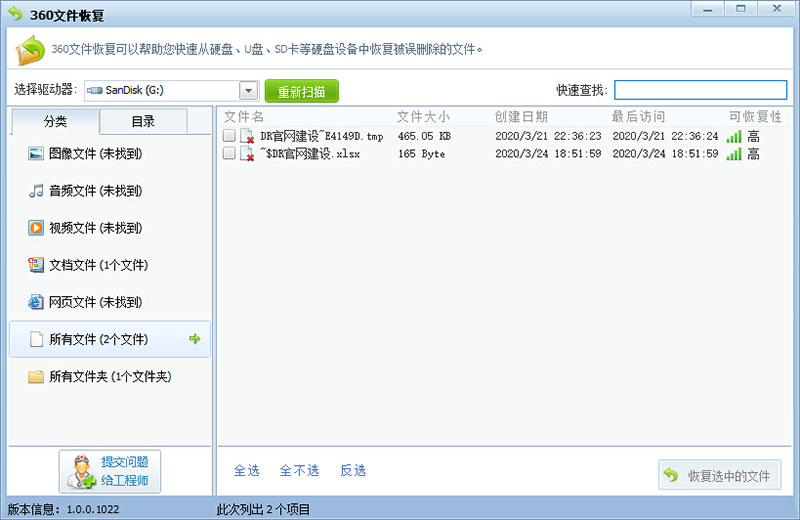Screen dimensions: 800x520
Task: Select 网页文件 (未找到) category
Action: tap(110, 302)
